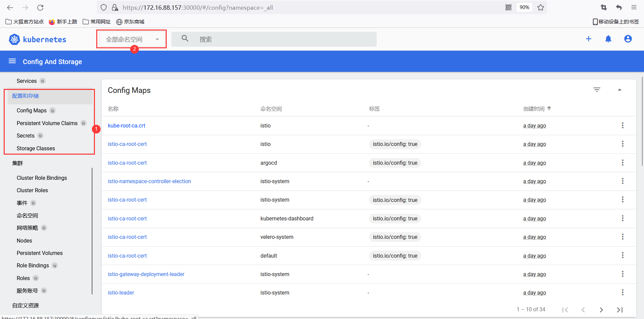Open Cluster Roles in sidebar
Viewport: 644px width, 319px height.
pos(32,190)
